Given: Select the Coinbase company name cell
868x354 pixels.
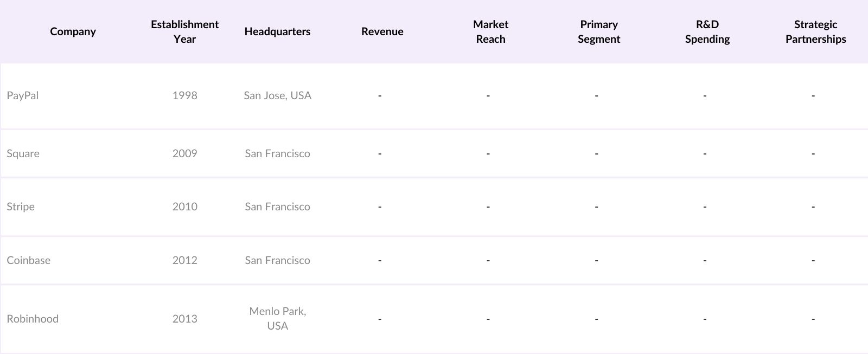Looking at the screenshot, I should pyautogui.click(x=29, y=260).
